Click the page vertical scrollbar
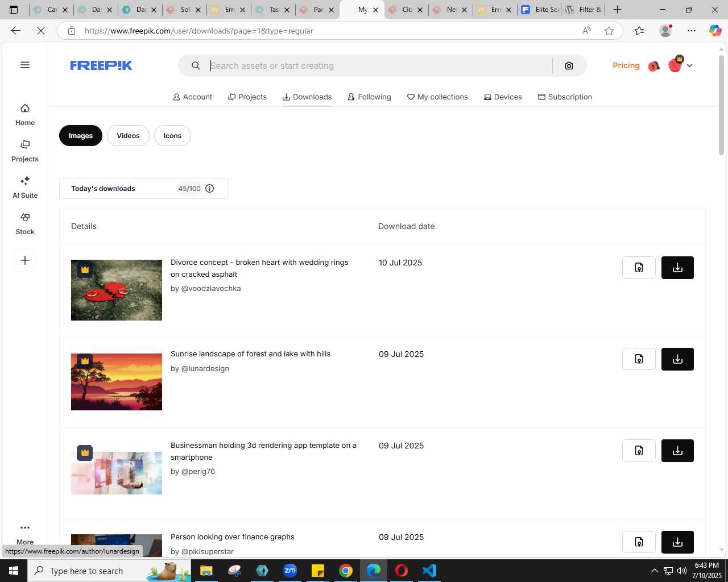 [721, 105]
